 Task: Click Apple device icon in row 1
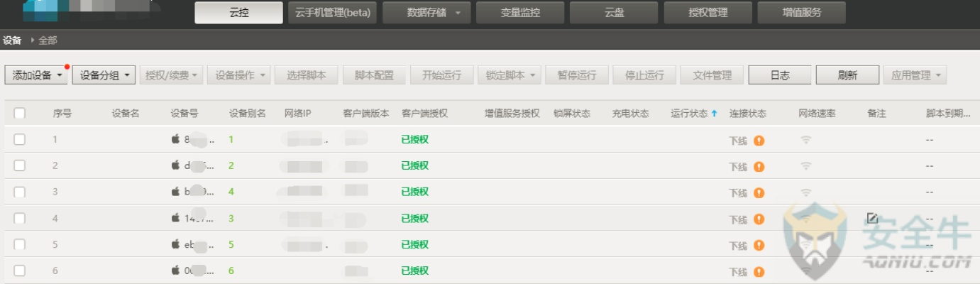click(175, 139)
